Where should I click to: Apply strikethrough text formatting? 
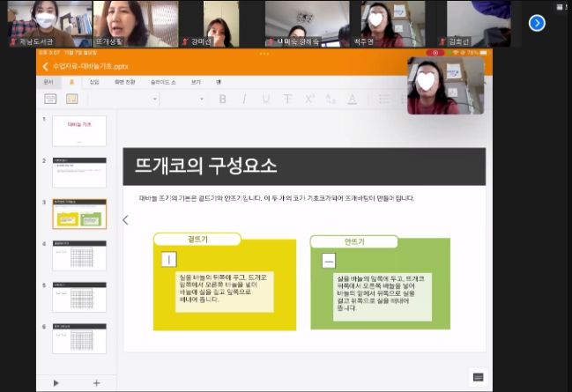(287, 99)
